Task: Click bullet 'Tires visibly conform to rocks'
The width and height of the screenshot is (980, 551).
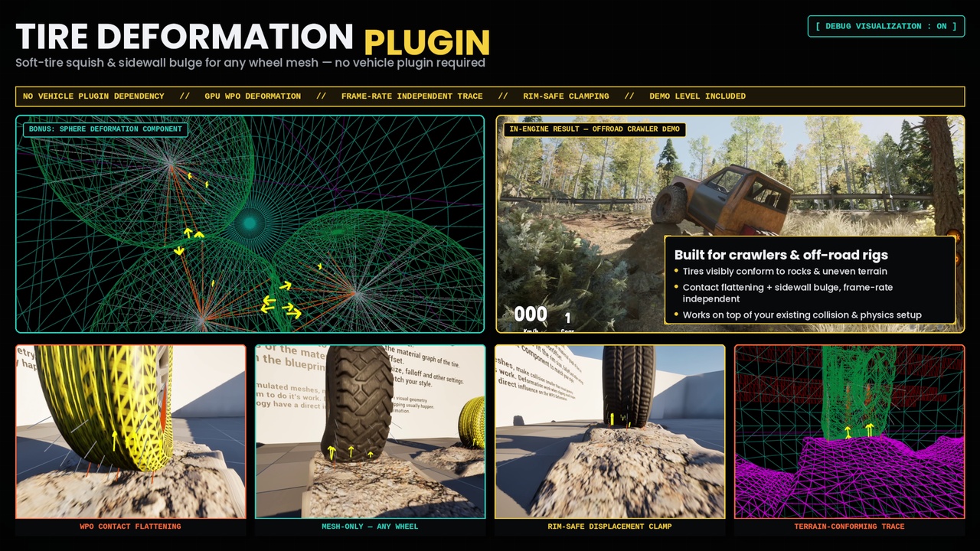Action: pyautogui.click(x=785, y=271)
